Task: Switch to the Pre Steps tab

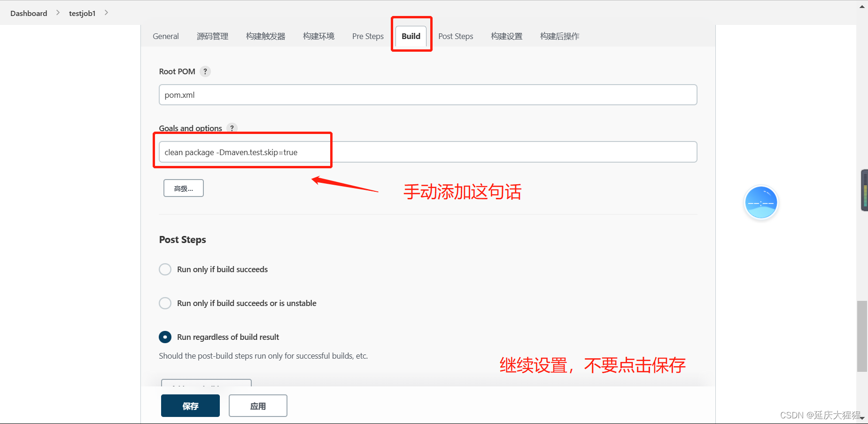Action: coord(368,36)
